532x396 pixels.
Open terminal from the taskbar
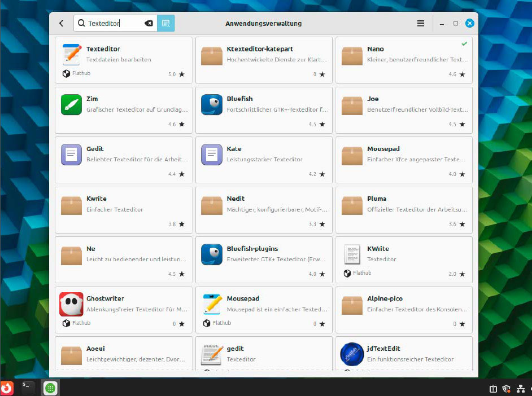[x=27, y=388]
